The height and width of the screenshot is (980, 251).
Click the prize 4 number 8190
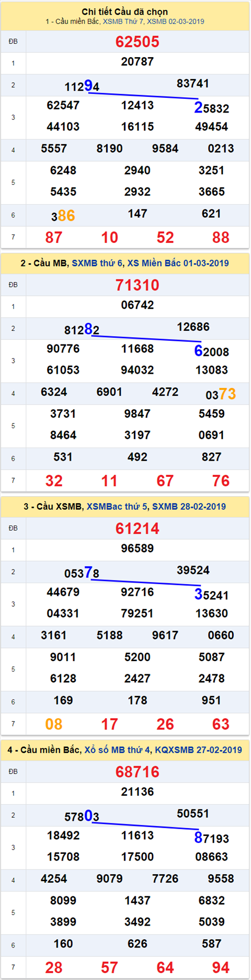tap(110, 149)
